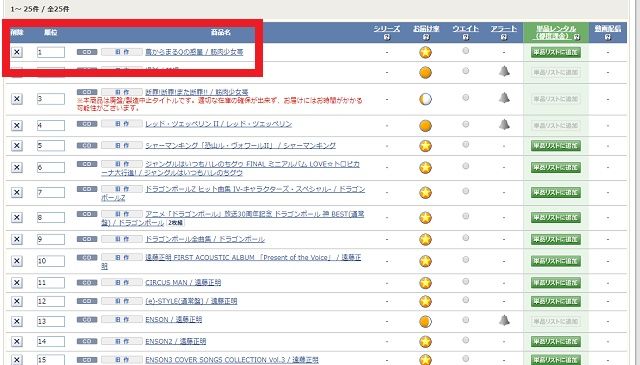
Task: Click the half-filled delivery icon in row 3
Action: [x=425, y=99]
